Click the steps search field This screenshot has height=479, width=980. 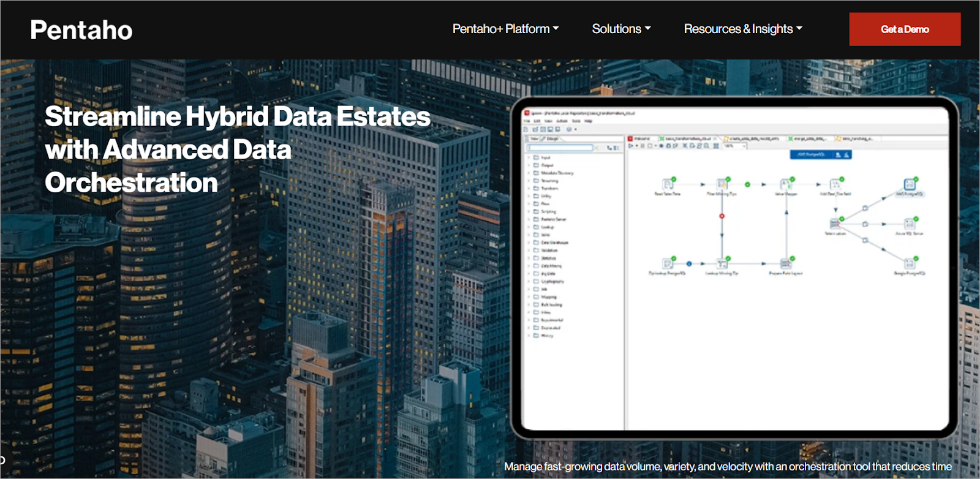click(560, 148)
